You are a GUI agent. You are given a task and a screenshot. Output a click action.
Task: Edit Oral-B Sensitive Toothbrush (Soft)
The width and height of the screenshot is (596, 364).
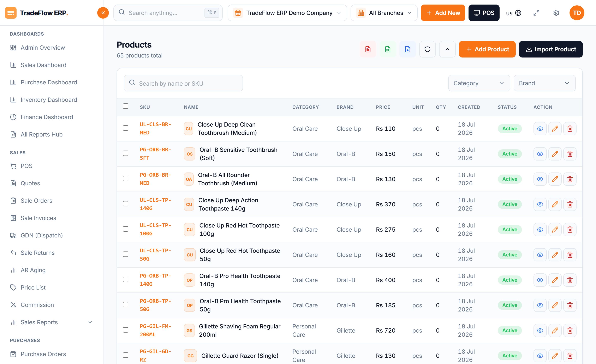click(x=555, y=154)
